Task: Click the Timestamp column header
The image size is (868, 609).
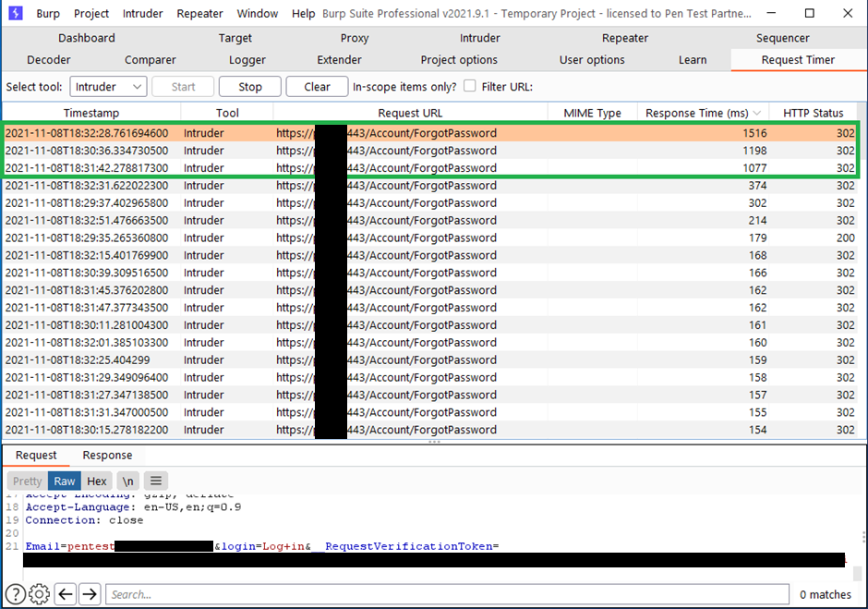Action: point(91,113)
